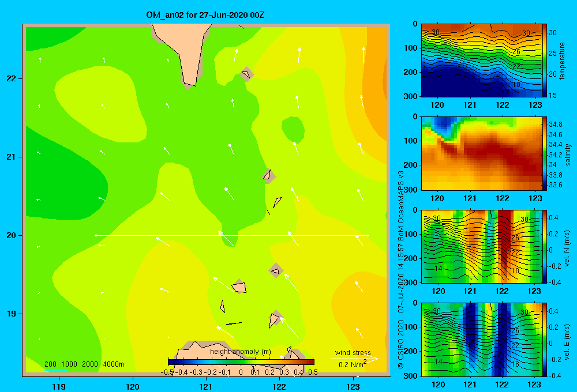The width and height of the screenshot is (577, 392).
Task: Select the height anomaly color bar
Action: pyautogui.click(x=241, y=362)
